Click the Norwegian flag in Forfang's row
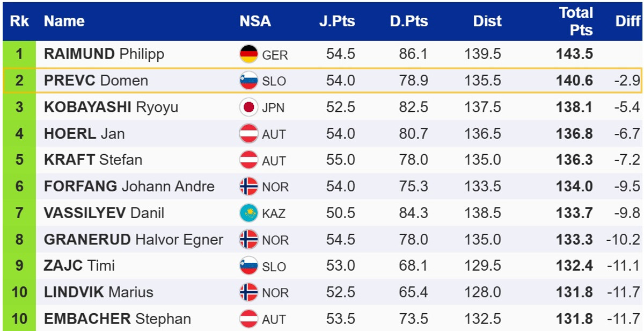Screen dimensions: 644x331 coord(249,186)
